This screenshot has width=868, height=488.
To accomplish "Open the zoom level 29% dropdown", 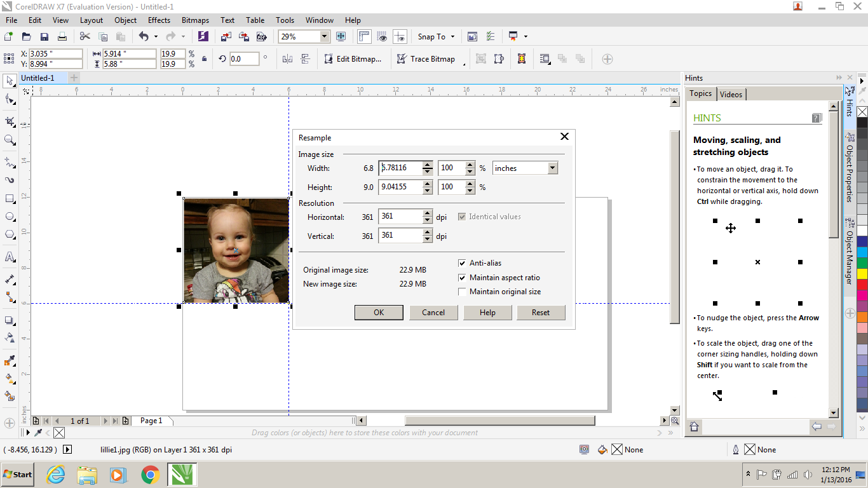I will coord(325,37).
